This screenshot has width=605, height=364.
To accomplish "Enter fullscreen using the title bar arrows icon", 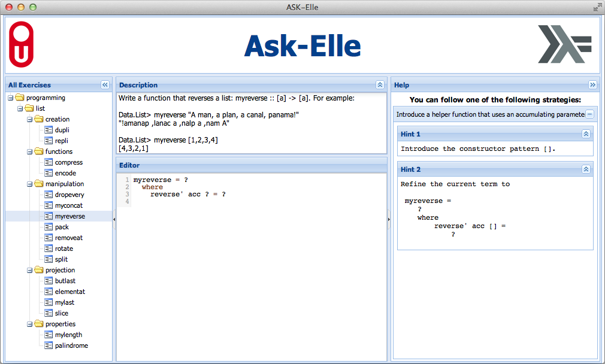I will pos(597,7).
